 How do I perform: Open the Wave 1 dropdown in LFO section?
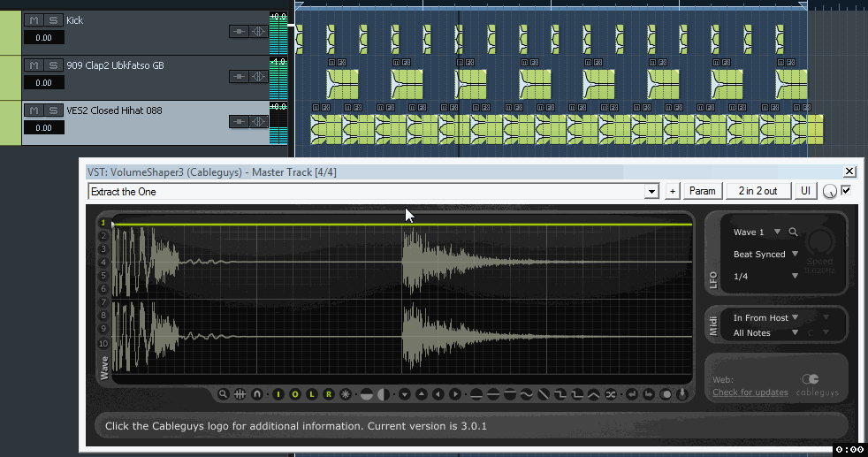(x=777, y=232)
